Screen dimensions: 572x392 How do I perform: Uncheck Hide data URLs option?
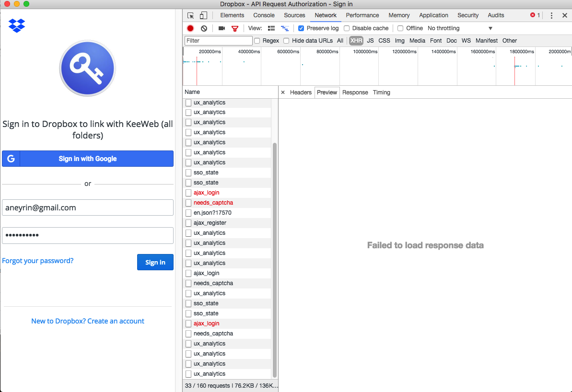(286, 41)
